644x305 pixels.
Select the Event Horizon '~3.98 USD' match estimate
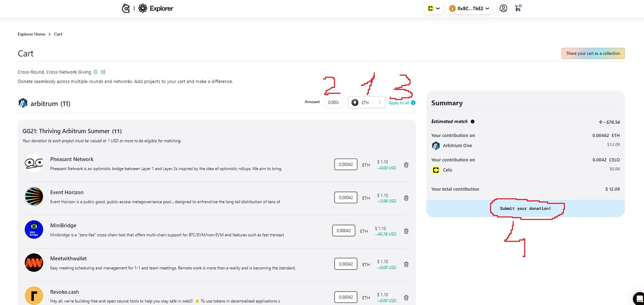click(x=386, y=201)
